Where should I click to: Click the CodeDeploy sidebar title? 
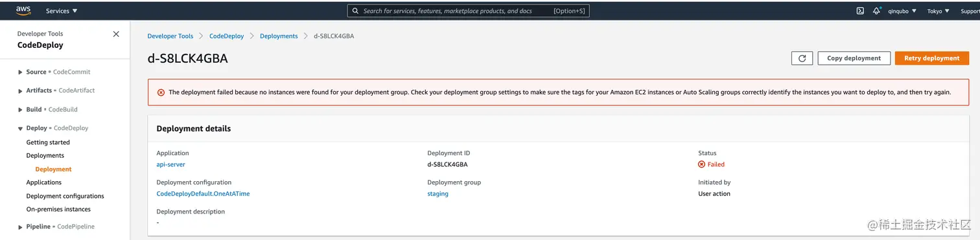40,45
